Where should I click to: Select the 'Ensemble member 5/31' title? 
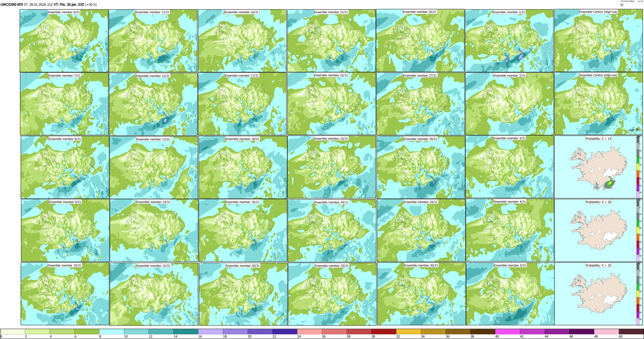tap(510, 265)
